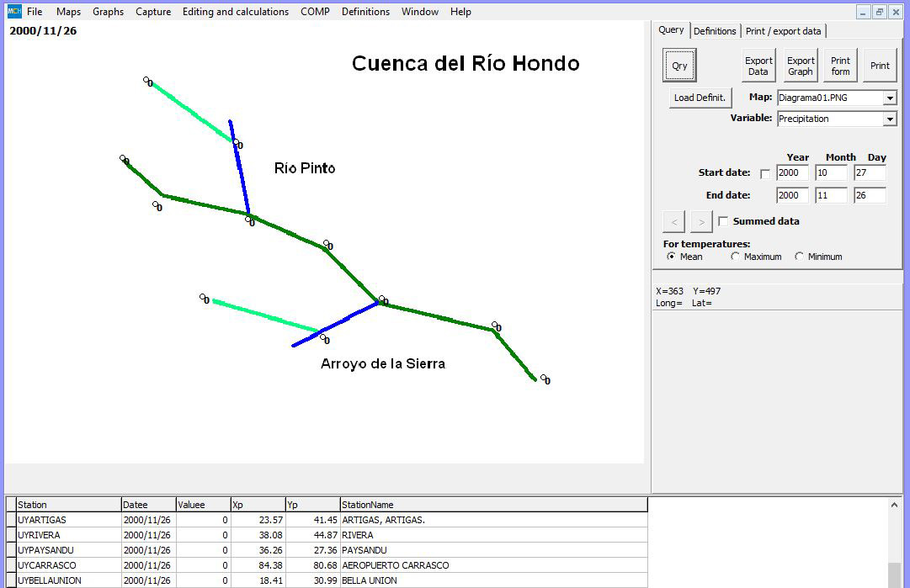Screen dimensions: 910x588
Task: Choose the Mean temperature option
Action: point(672,257)
